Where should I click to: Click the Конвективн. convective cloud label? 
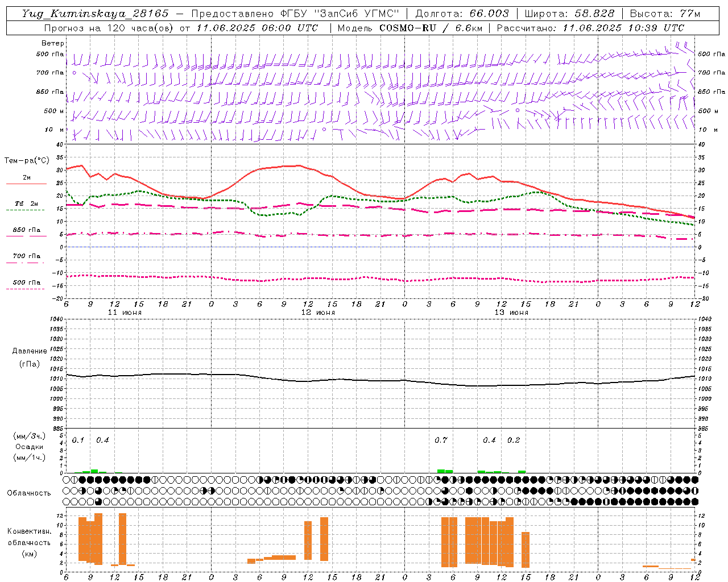coord(30,531)
